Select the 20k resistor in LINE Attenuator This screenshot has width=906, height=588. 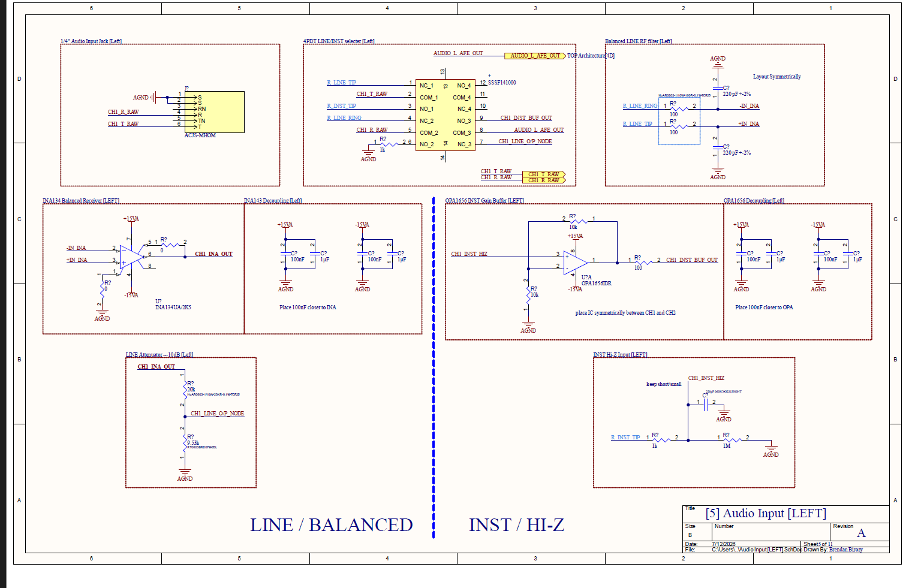[x=185, y=389]
